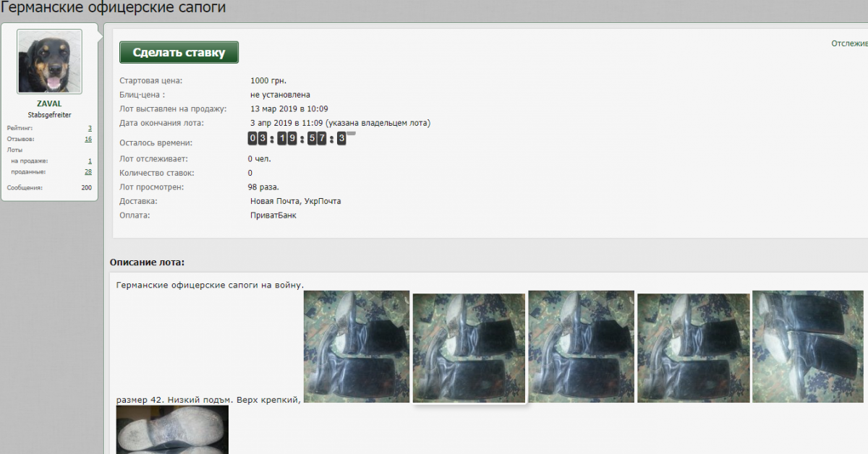
Task: Click the Stabsgefreiter rank label
Action: [x=49, y=115]
